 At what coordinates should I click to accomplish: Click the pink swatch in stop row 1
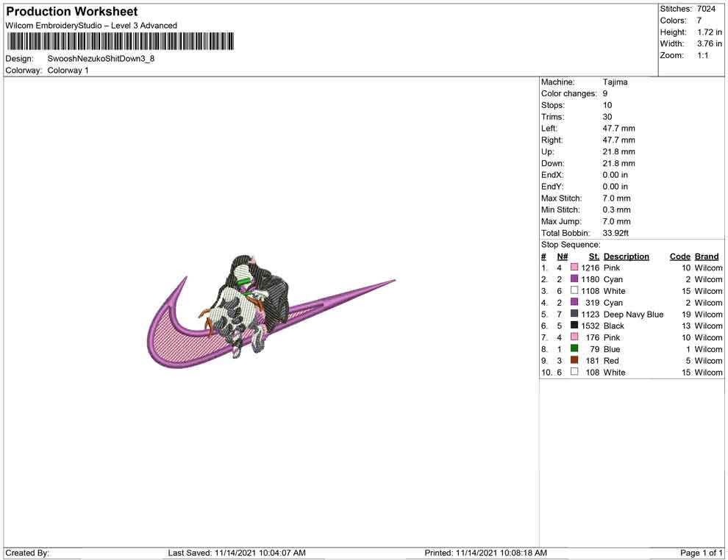[574, 268]
